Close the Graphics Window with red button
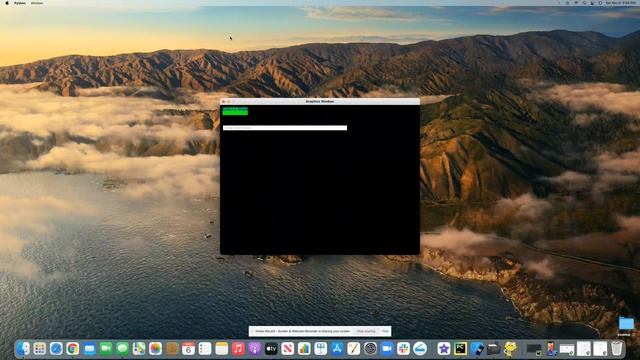 pos(223,101)
